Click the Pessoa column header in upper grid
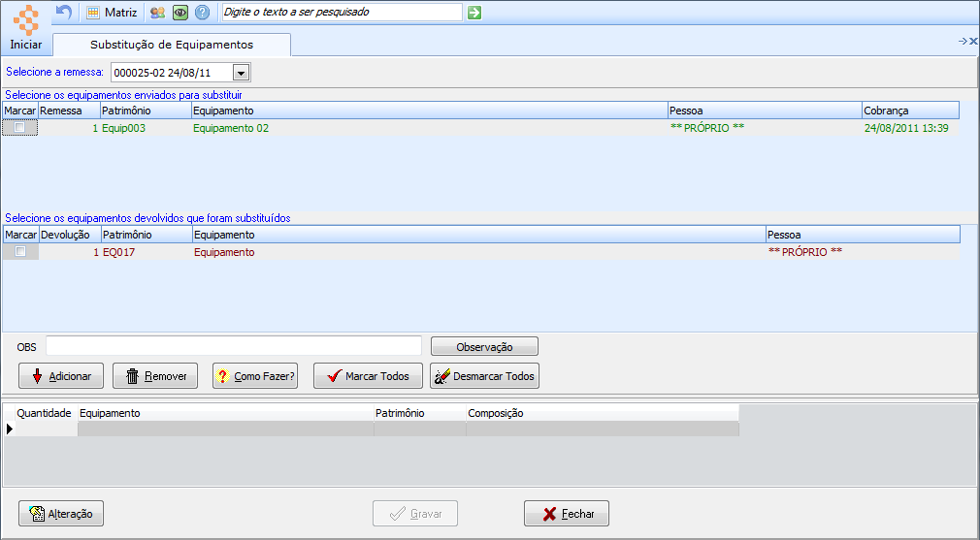 coord(765,111)
